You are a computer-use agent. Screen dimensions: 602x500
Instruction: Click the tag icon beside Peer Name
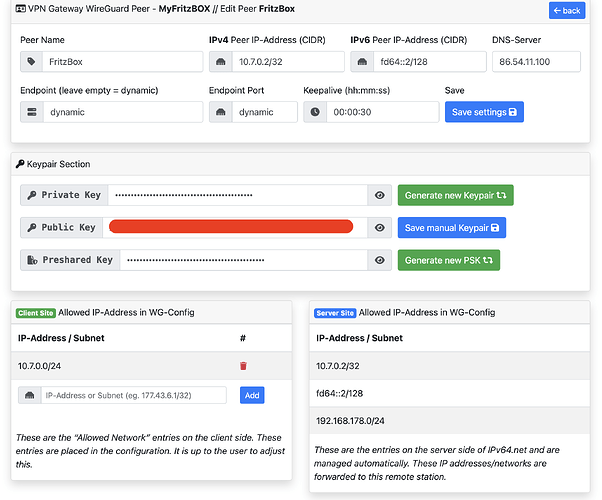pos(31,61)
